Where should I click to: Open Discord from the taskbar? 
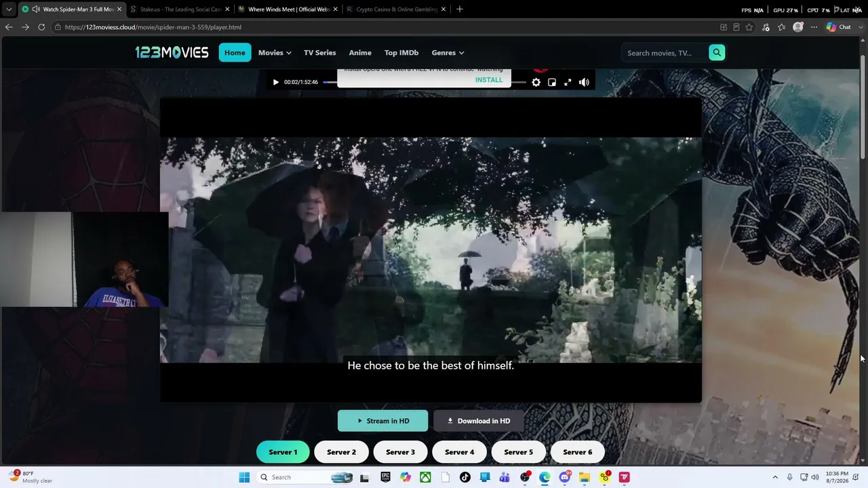pos(565,477)
